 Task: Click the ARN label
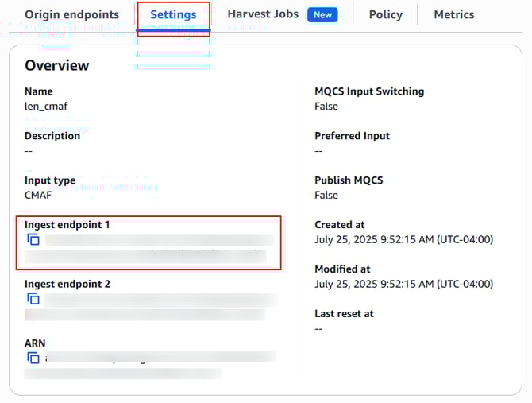pyautogui.click(x=35, y=343)
